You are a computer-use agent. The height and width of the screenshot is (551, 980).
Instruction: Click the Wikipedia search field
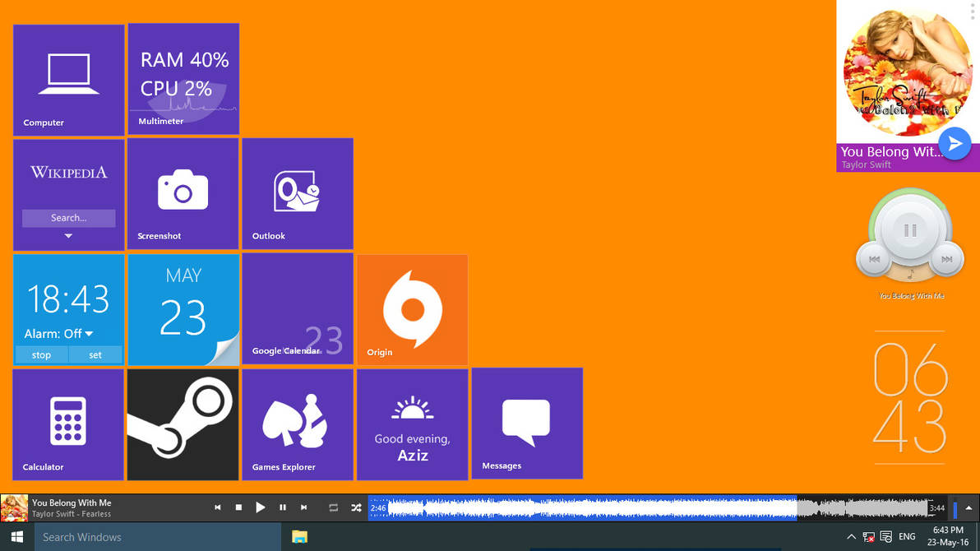pos(69,218)
